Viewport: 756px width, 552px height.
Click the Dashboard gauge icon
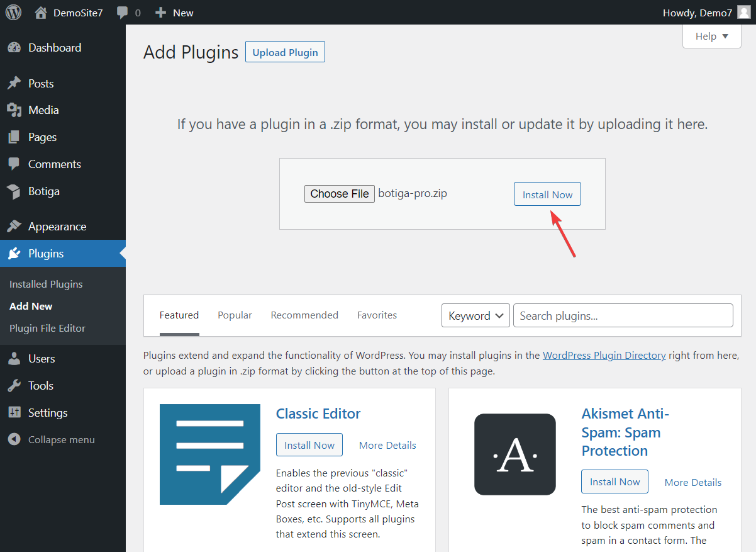14,48
